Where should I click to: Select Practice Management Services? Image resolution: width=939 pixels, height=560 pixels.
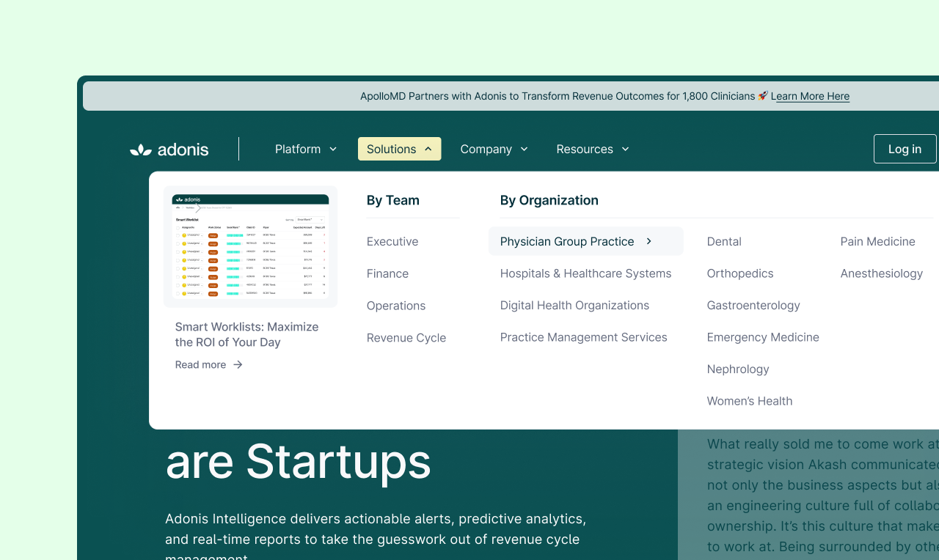pyautogui.click(x=583, y=337)
